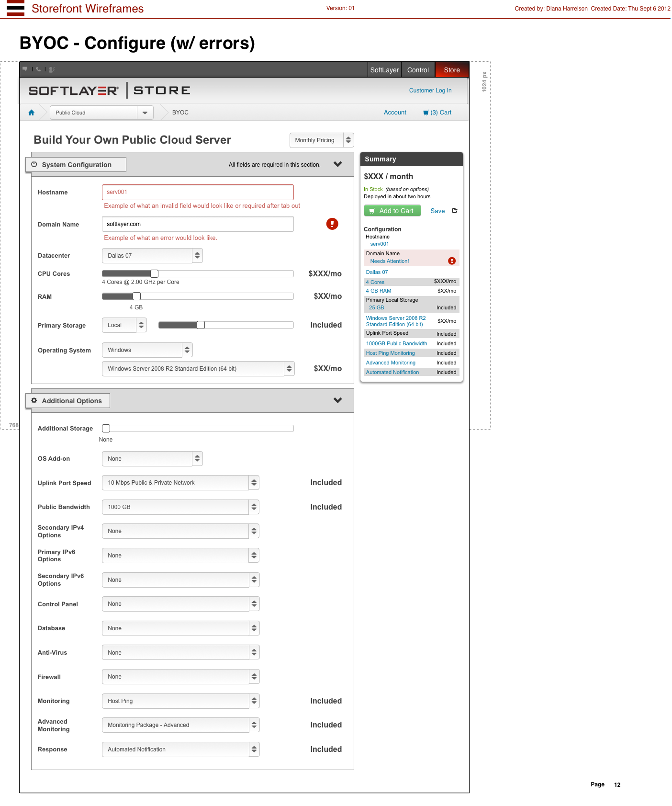The width and height of the screenshot is (672, 806).
Task: Click 4 GB RAM in Summary list
Action: coord(379,291)
